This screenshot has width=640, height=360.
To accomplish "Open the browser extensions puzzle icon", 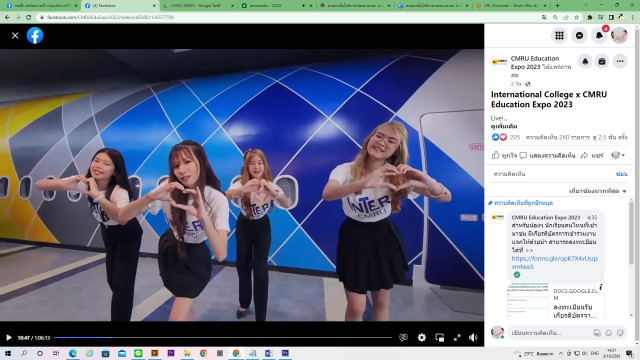I will tap(589, 18).
